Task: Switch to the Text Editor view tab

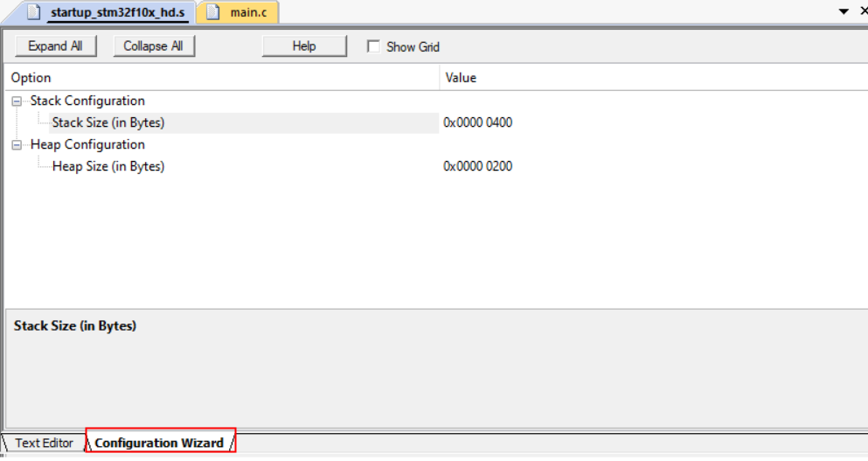Action: click(44, 443)
